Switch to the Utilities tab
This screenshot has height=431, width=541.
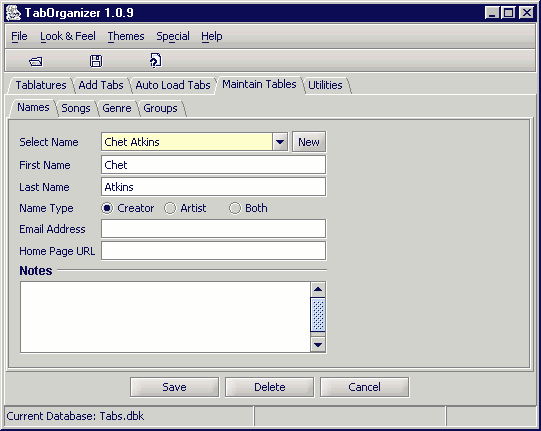[x=325, y=85]
